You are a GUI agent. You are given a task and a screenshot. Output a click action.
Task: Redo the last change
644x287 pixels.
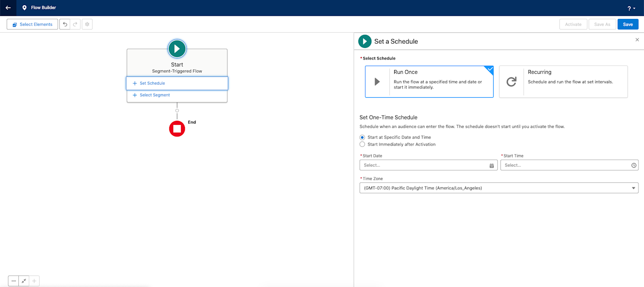(75, 24)
